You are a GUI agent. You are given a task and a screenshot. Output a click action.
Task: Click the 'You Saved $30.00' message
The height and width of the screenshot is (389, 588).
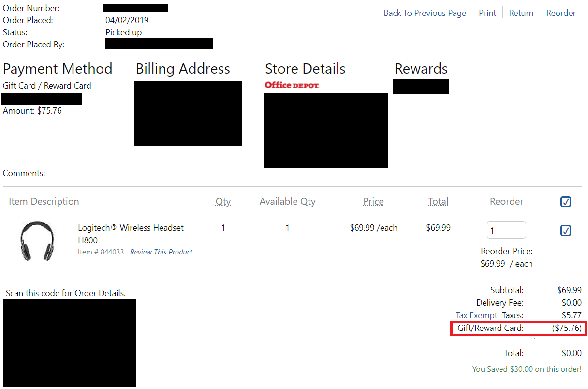(x=527, y=369)
